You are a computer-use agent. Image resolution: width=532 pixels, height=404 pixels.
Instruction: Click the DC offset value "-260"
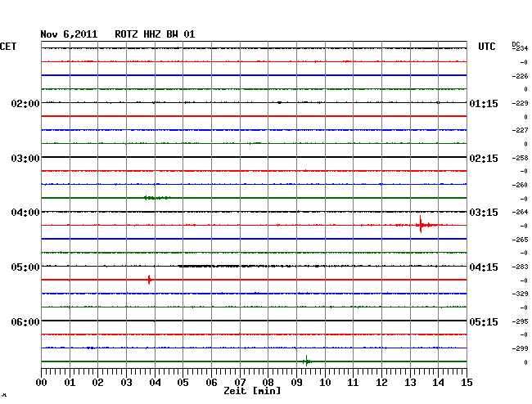[x=520, y=185]
